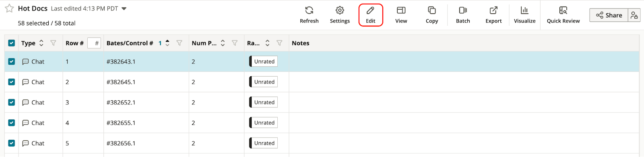Expand the Hot Docs title dropdown arrow

(x=124, y=8)
